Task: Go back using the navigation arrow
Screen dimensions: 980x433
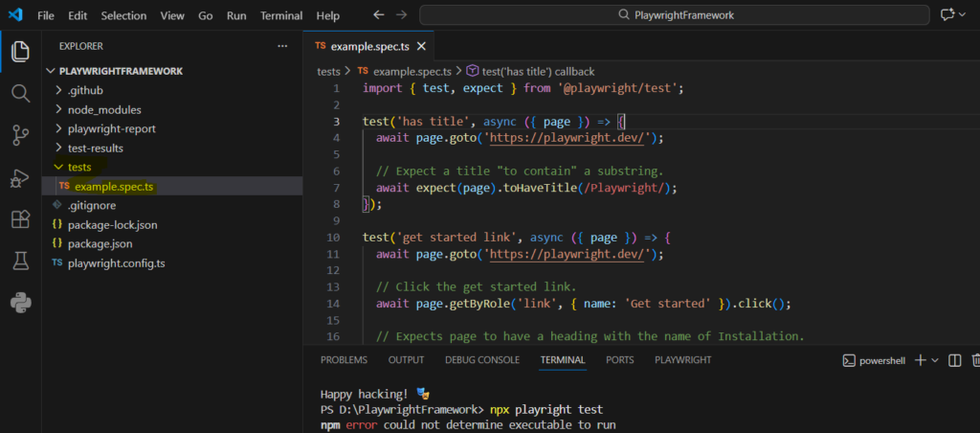Action: [379, 15]
